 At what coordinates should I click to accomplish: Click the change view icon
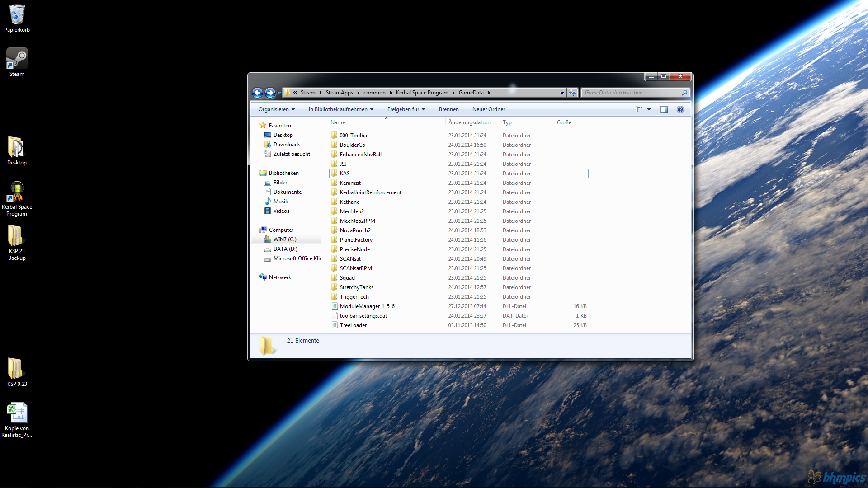pyautogui.click(x=639, y=109)
